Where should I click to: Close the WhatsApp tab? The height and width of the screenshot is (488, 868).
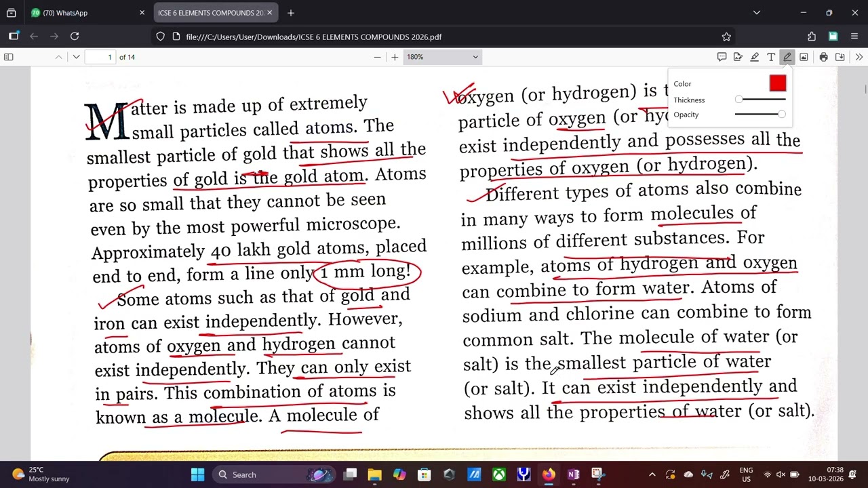point(142,13)
